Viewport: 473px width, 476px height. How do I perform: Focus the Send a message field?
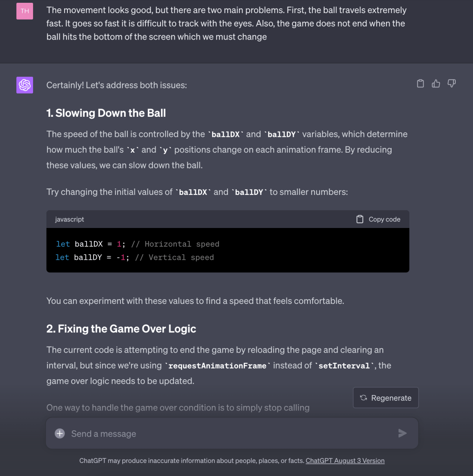point(228,434)
